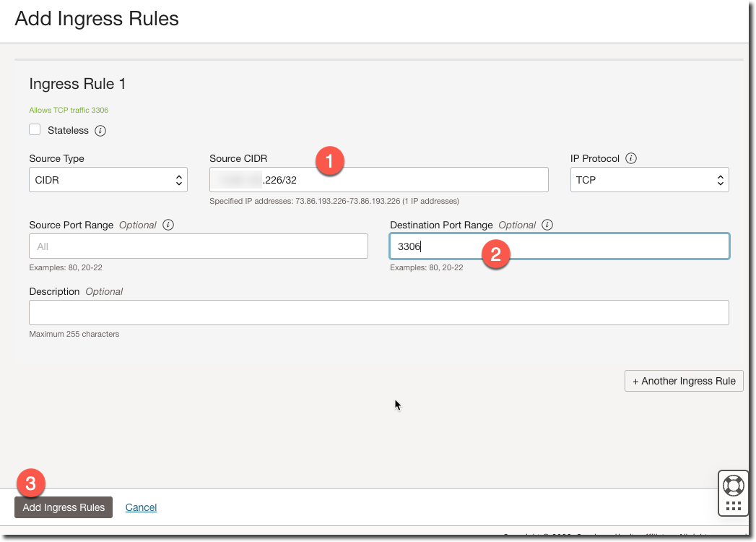The height and width of the screenshot is (542, 756).
Task: Click Source Port Range info icon
Action: point(168,225)
